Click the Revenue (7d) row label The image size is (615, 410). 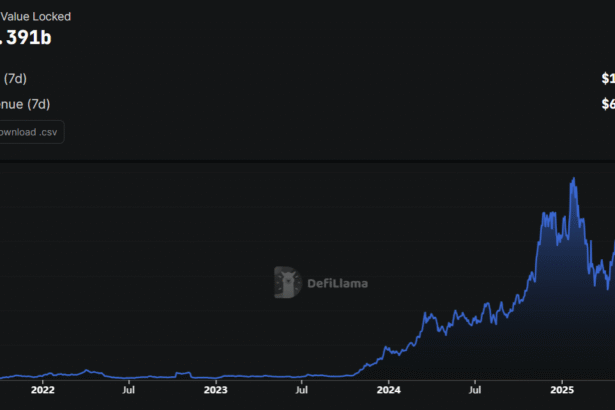(x=25, y=104)
